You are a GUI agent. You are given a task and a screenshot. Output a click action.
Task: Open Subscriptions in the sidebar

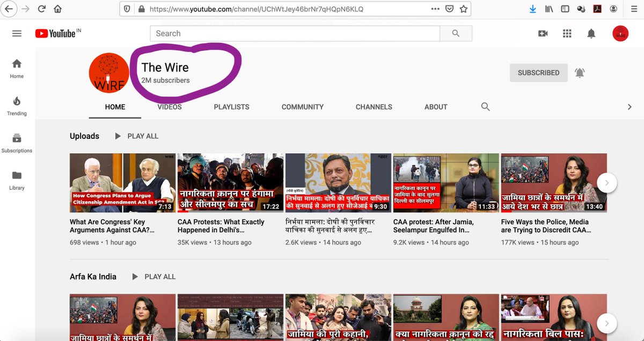click(x=17, y=143)
